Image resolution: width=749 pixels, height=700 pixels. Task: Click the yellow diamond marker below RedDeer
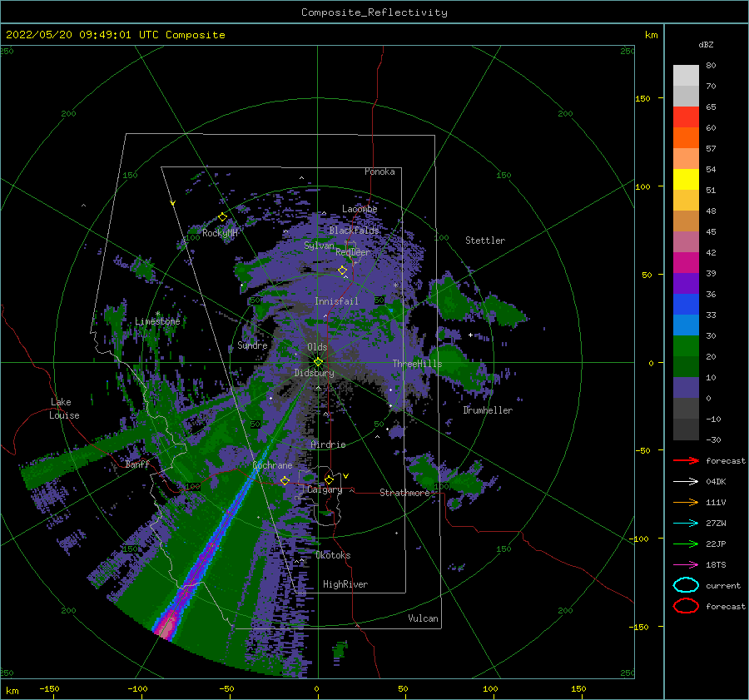[343, 270]
